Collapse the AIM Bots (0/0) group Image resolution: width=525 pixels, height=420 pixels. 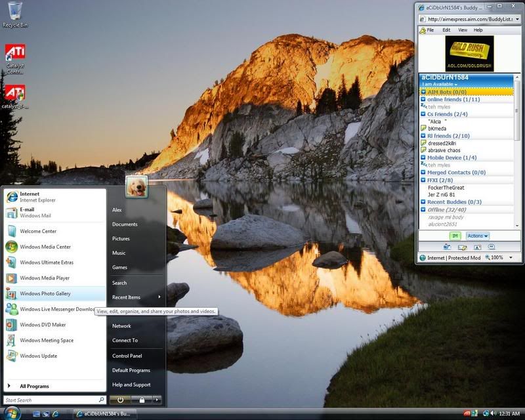(423, 92)
